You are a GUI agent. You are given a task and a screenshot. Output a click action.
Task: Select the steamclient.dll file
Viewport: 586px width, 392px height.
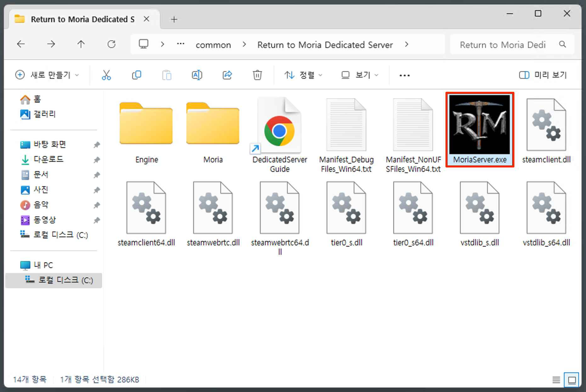(546, 131)
